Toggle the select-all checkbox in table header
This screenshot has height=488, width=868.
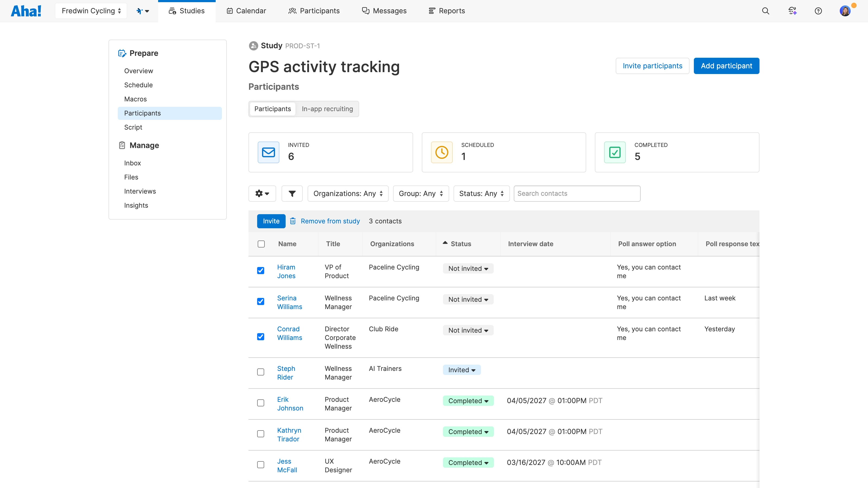click(261, 244)
